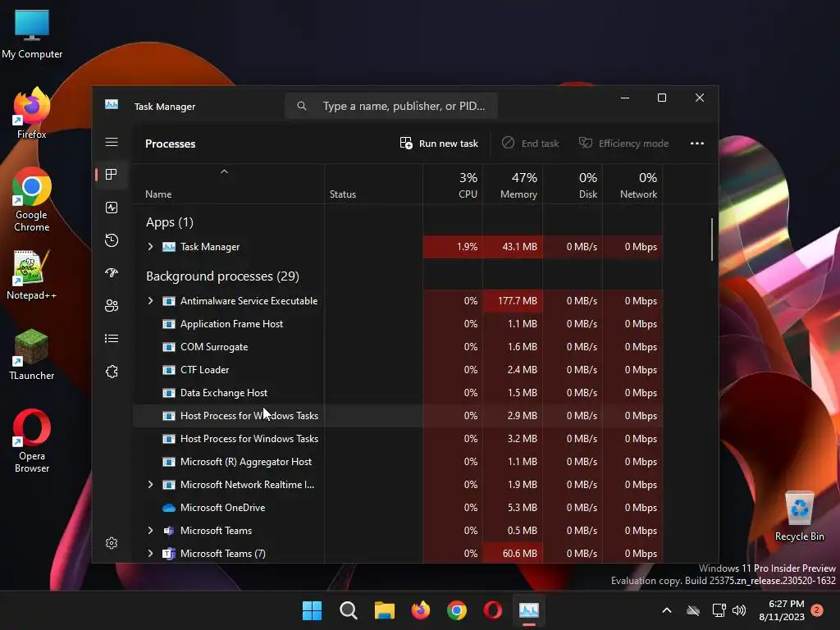The image size is (840, 630).
Task: Select the Opera Browser desktop shortcut
Action: click(x=32, y=441)
